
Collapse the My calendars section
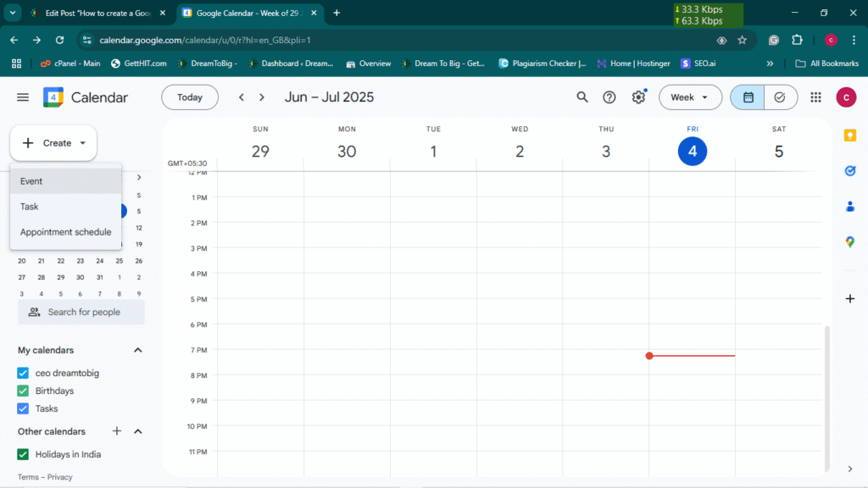point(138,350)
